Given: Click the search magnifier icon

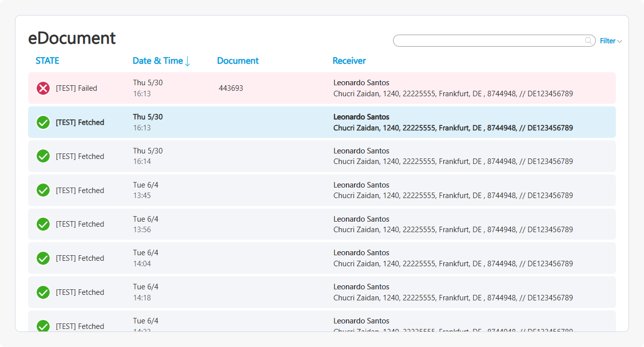Looking at the screenshot, I should [x=587, y=41].
